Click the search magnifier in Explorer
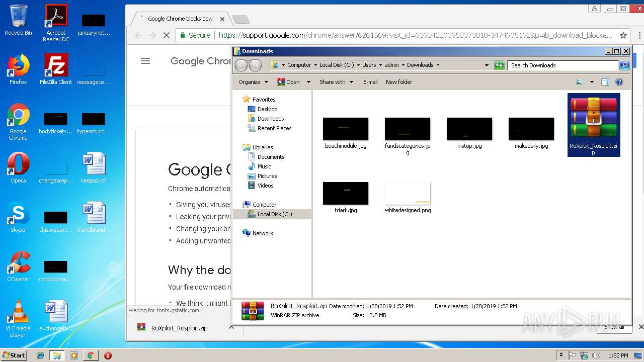The width and height of the screenshot is (644, 362). point(624,65)
